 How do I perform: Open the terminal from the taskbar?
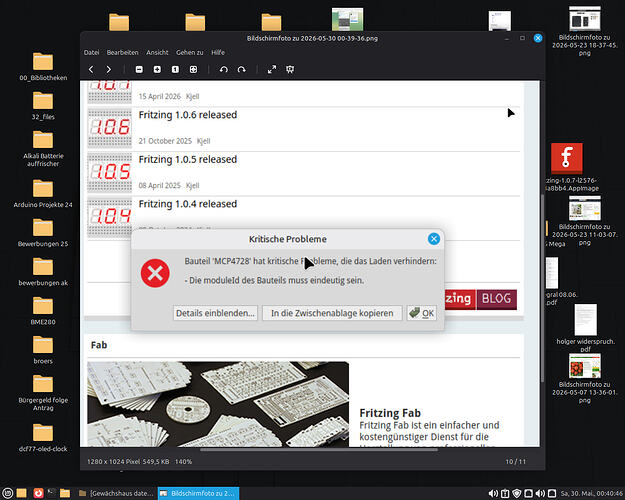51,493
